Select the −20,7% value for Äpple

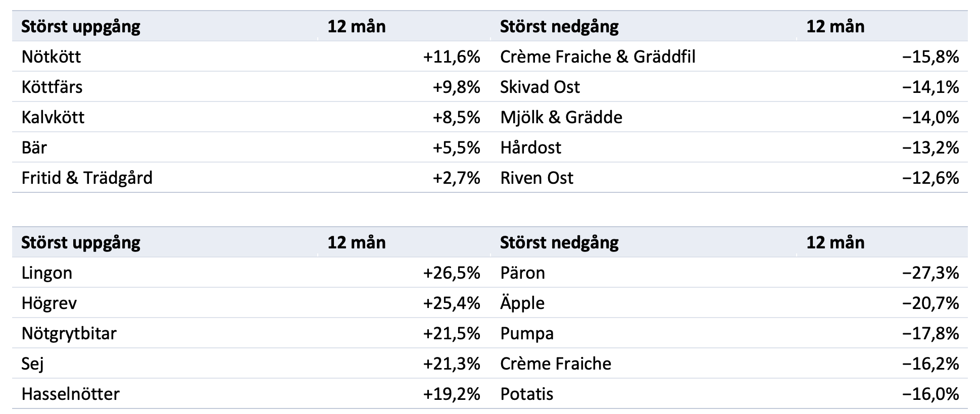click(930, 303)
